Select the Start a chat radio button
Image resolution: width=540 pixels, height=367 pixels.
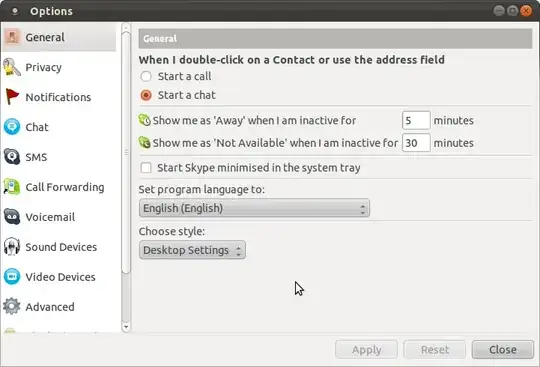tap(146, 95)
